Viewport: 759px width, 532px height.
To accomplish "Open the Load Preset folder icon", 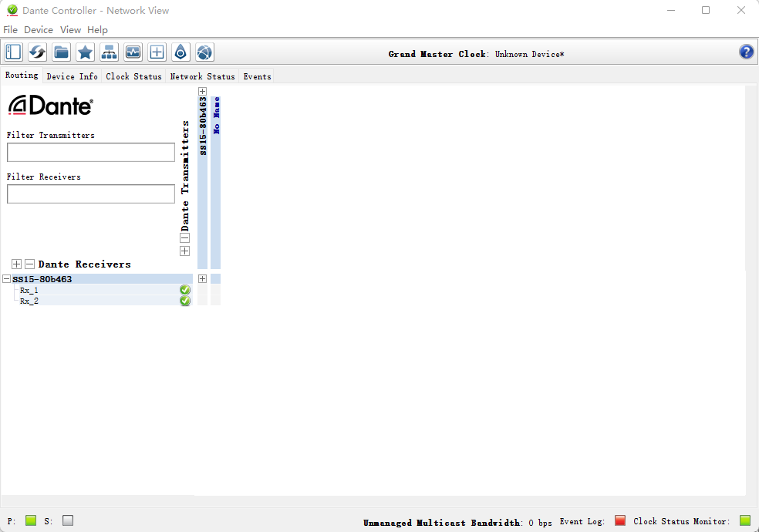I will click(x=62, y=52).
